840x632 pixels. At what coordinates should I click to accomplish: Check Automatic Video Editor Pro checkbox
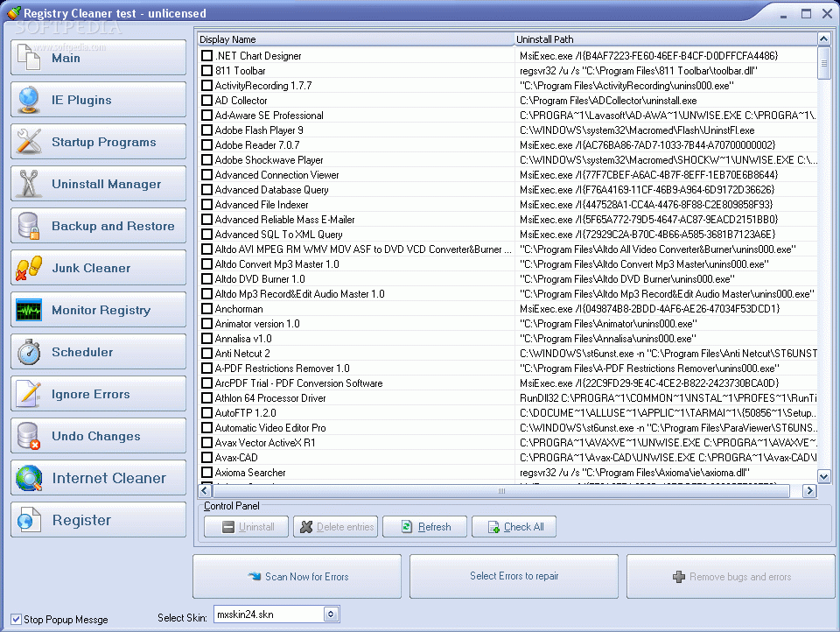[x=206, y=428]
